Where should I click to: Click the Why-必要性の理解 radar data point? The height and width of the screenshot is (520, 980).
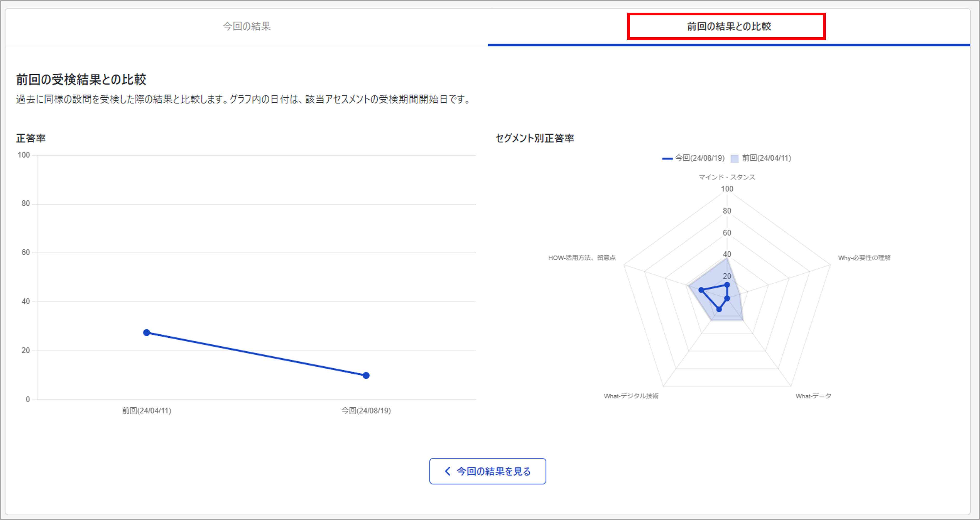pyautogui.click(x=727, y=298)
